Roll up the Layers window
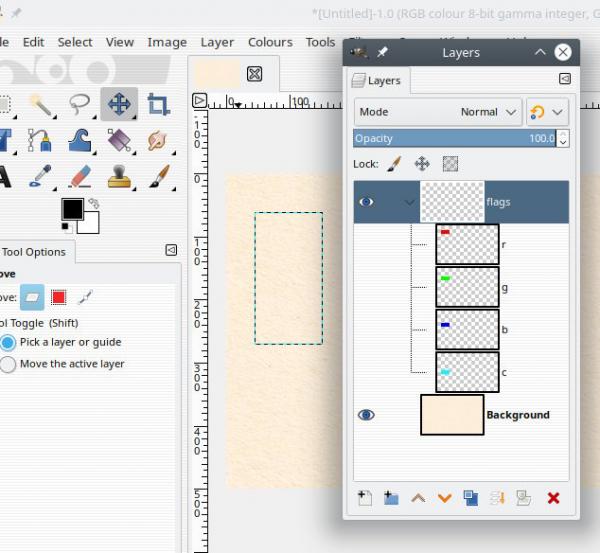Screen dimensions: 600x553 pyautogui.click(x=540, y=52)
